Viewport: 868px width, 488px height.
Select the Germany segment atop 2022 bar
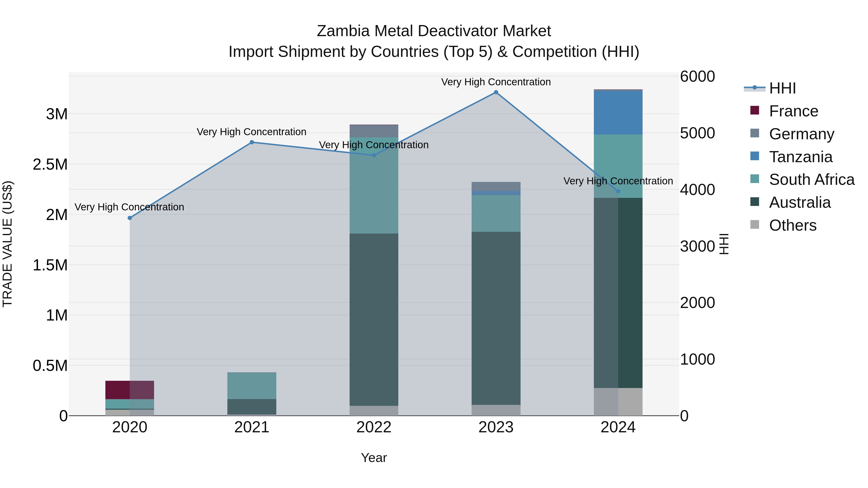click(374, 131)
